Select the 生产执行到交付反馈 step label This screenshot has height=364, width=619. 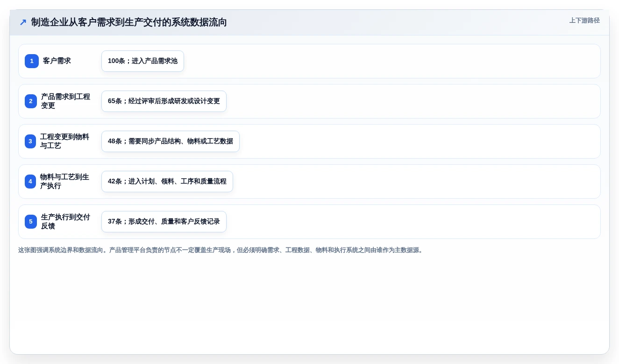click(65, 222)
